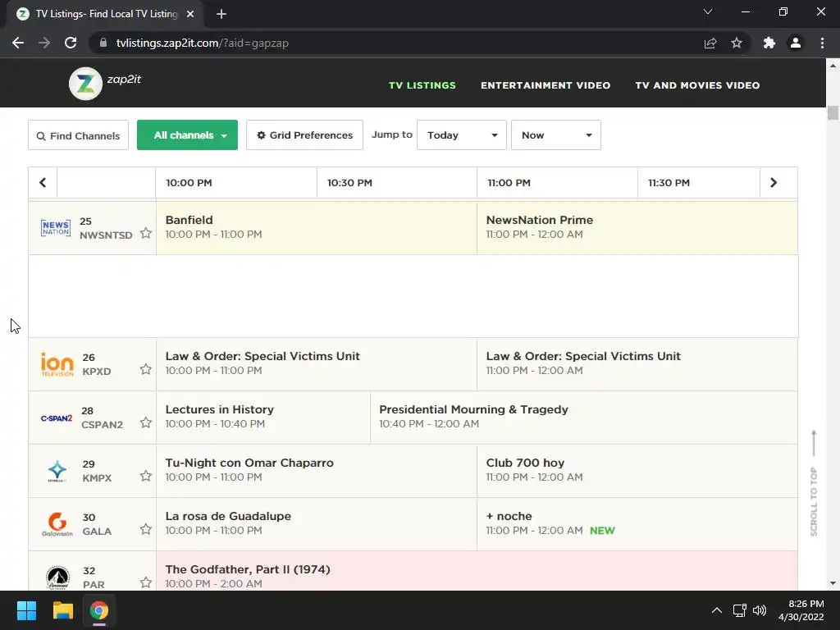Viewport: 840px width, 630px height.
Task: Go back in browser history
Action: (x=18, y=43)
